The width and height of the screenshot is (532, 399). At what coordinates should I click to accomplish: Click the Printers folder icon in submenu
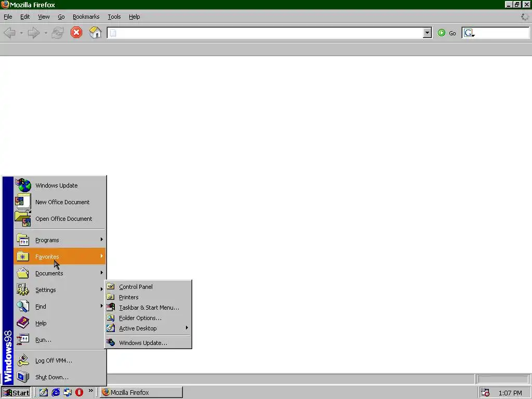coord(111,297)
